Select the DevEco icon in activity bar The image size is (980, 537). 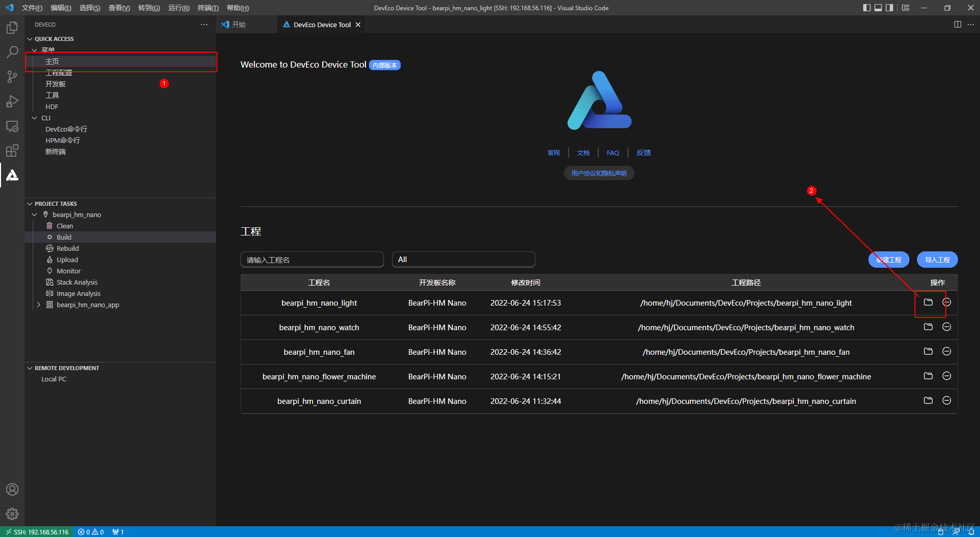pos(12,175)
